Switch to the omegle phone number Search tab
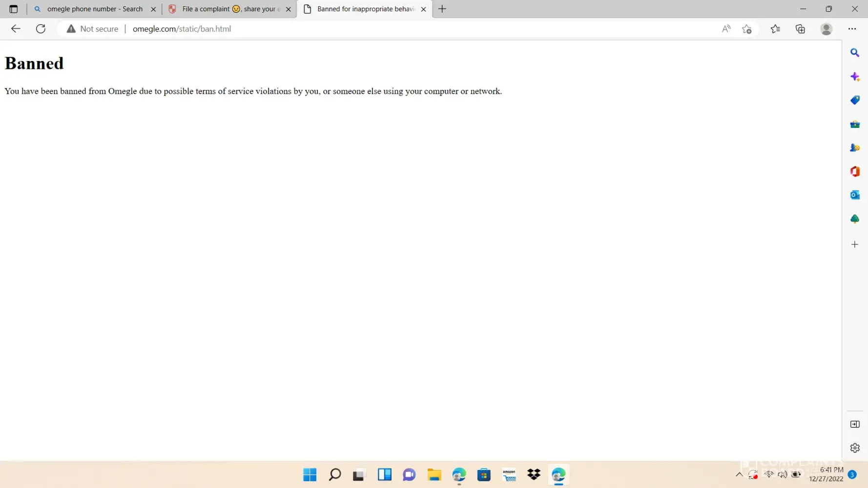This screenshot has width=868, height=488. pyautogui.click(x=94, y=9)
